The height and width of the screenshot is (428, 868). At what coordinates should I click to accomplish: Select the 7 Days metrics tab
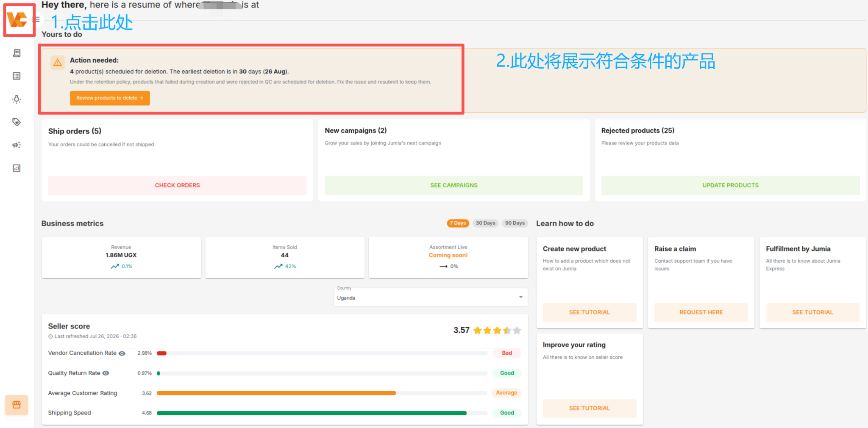[458, 223]
